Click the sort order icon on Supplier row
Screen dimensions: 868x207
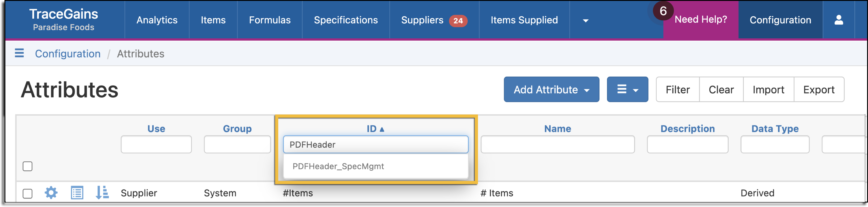point(102,192)
